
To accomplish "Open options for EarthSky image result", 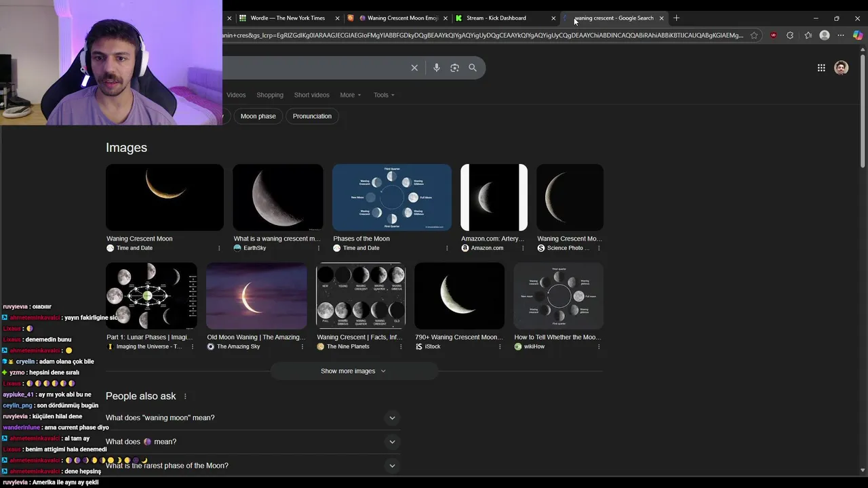I will (319, 248).
